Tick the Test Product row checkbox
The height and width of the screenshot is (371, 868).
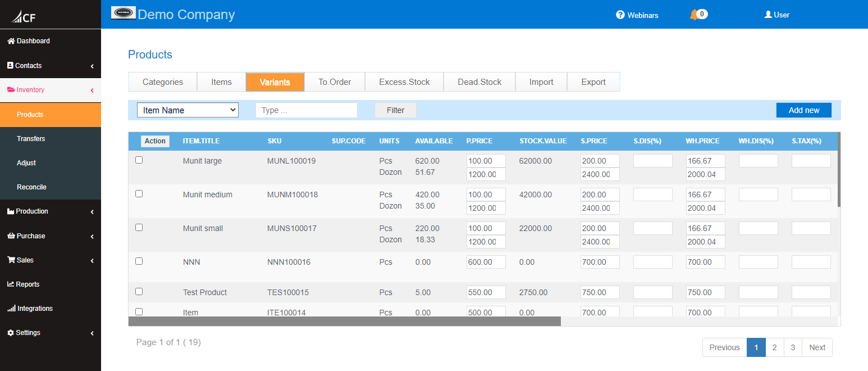click(139, 292)
